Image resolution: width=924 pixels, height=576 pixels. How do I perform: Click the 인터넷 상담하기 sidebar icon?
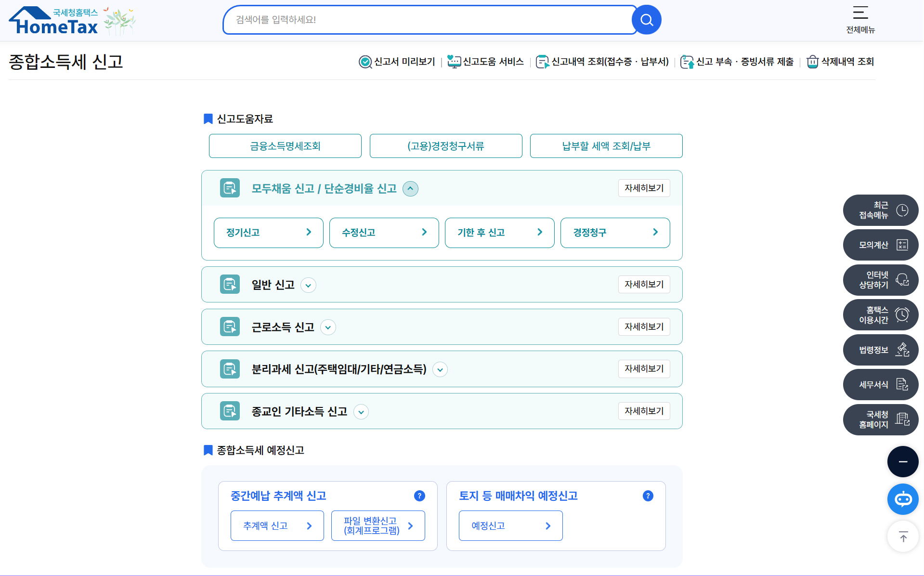pos(902,280)
